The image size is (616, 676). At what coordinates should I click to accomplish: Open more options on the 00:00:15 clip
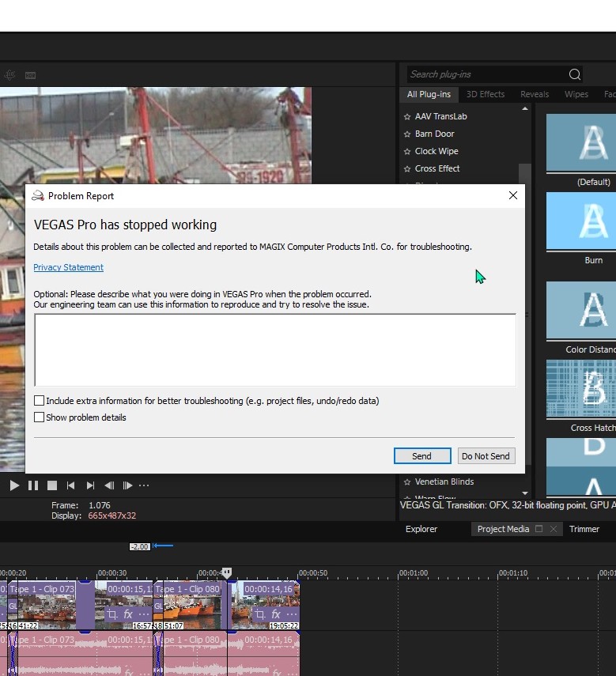click(x=144, y=614)
